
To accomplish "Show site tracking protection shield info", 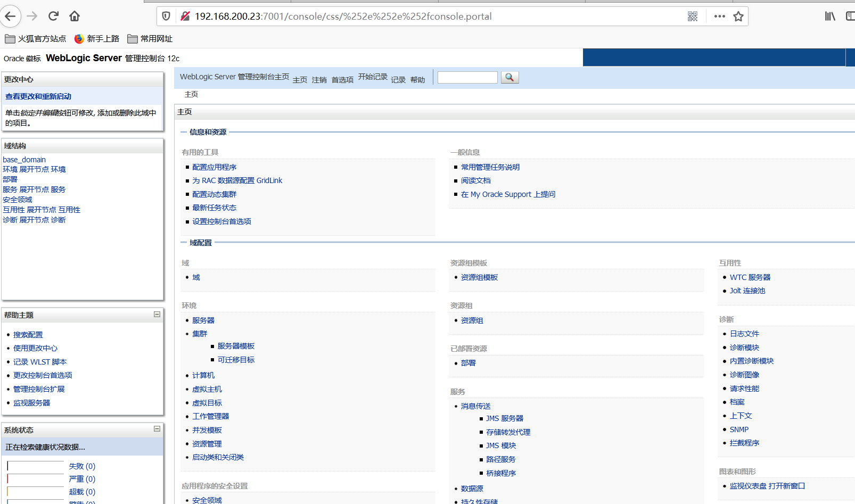I will [166, 16].
